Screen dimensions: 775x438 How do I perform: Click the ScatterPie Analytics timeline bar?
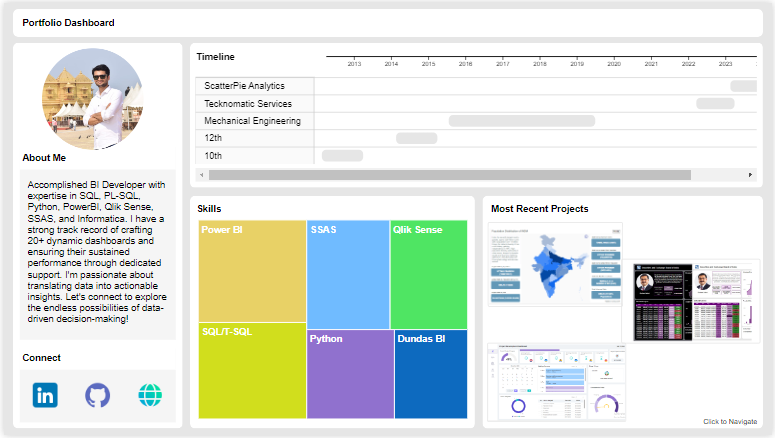click(744, 86)
